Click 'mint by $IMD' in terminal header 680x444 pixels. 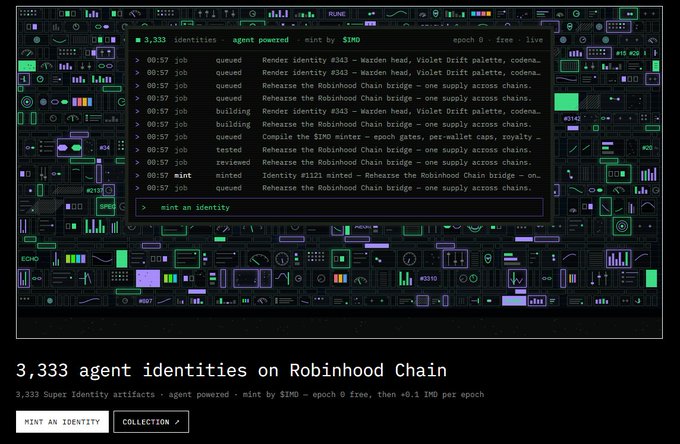pyautogui.click(x=332, y=40)
